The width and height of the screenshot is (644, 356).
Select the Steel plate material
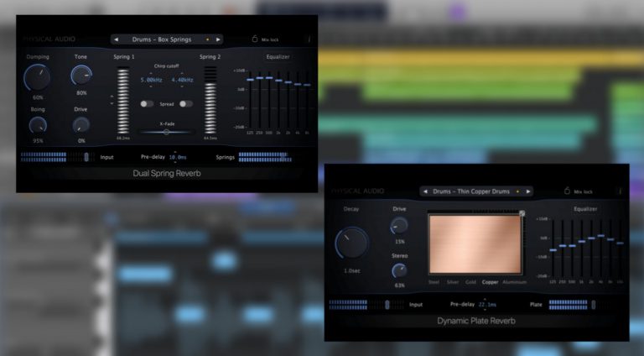click(x=434, y=282)
